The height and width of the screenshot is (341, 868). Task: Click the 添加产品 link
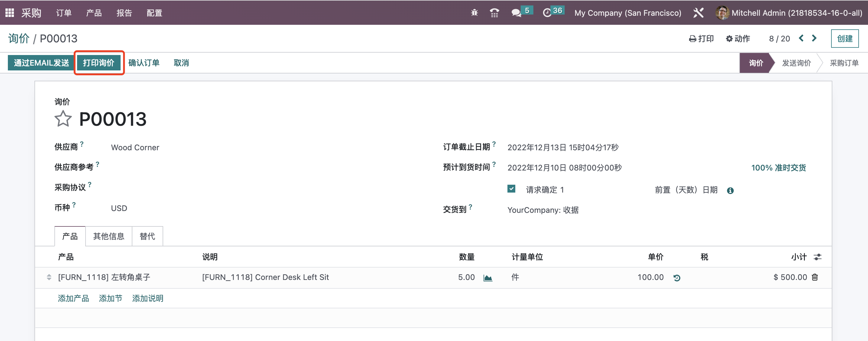click(x=73, y=298)
